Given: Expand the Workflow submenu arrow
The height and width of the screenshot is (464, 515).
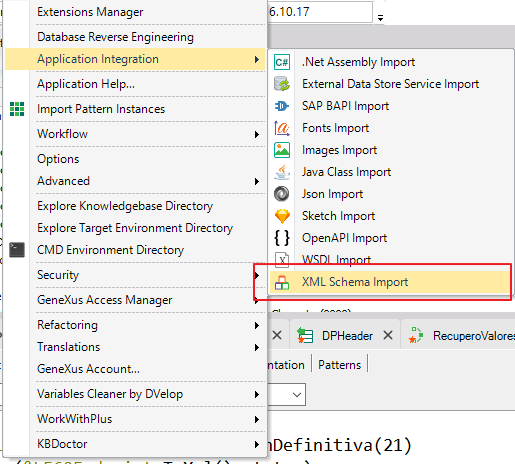Looking at the screenshot, I should (257, 134).
